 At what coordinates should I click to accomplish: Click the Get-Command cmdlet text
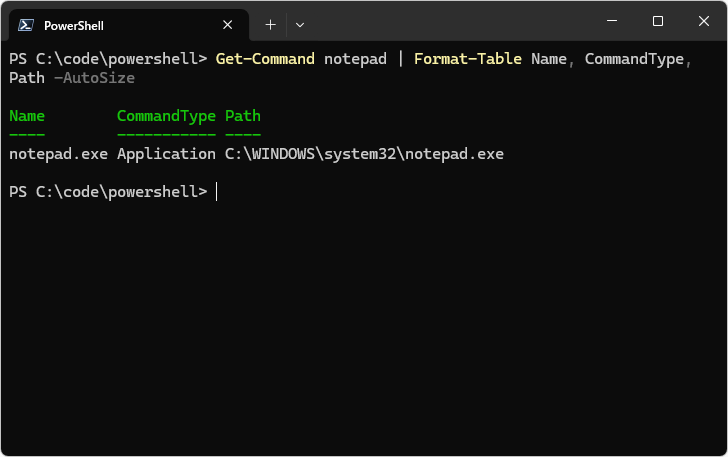pos(264,59)
